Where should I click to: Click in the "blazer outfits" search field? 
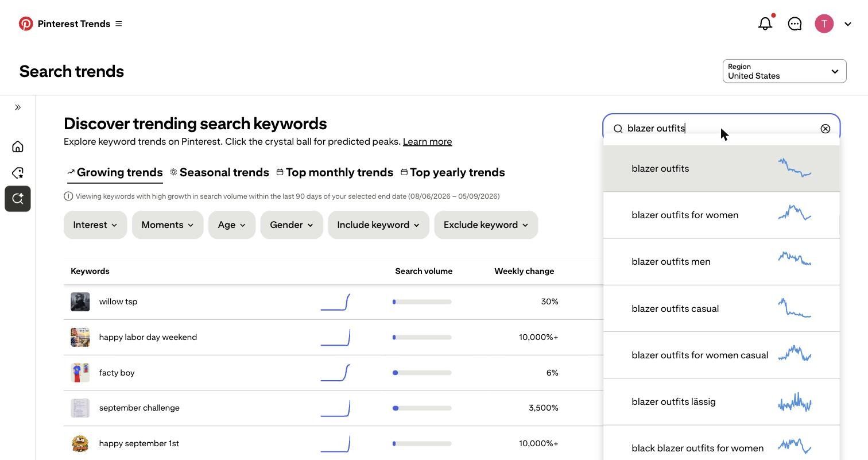click(x=721, y=129)
